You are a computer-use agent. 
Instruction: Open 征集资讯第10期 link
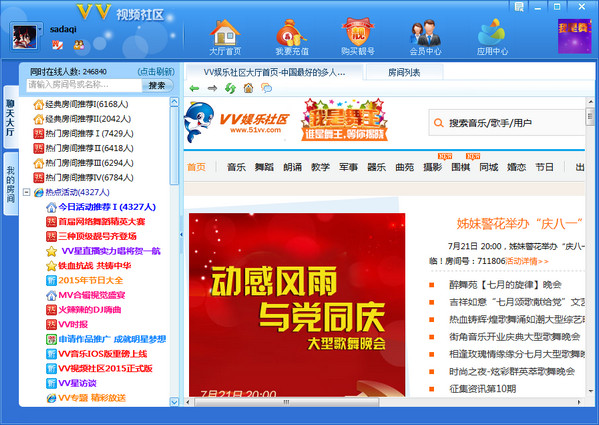tap(482, 389)
